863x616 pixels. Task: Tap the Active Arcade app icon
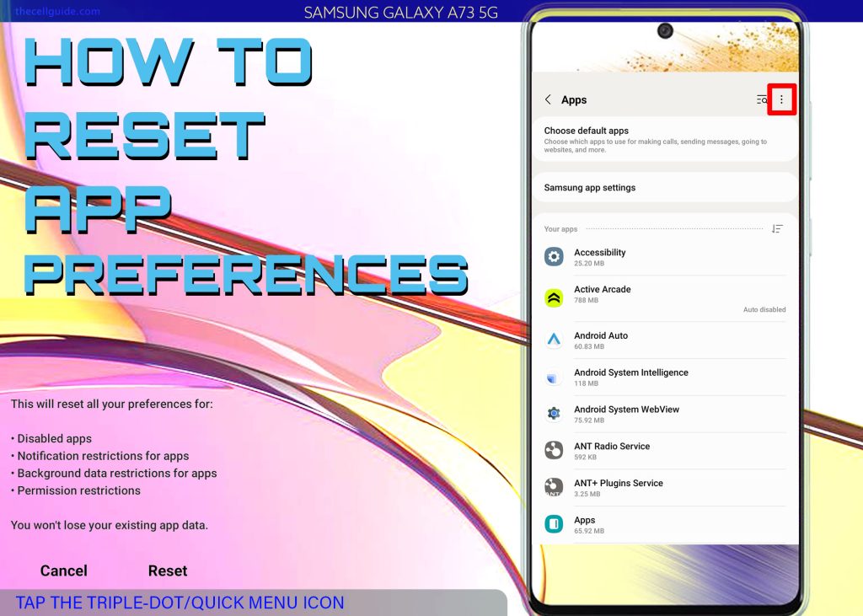click(554, 297)
